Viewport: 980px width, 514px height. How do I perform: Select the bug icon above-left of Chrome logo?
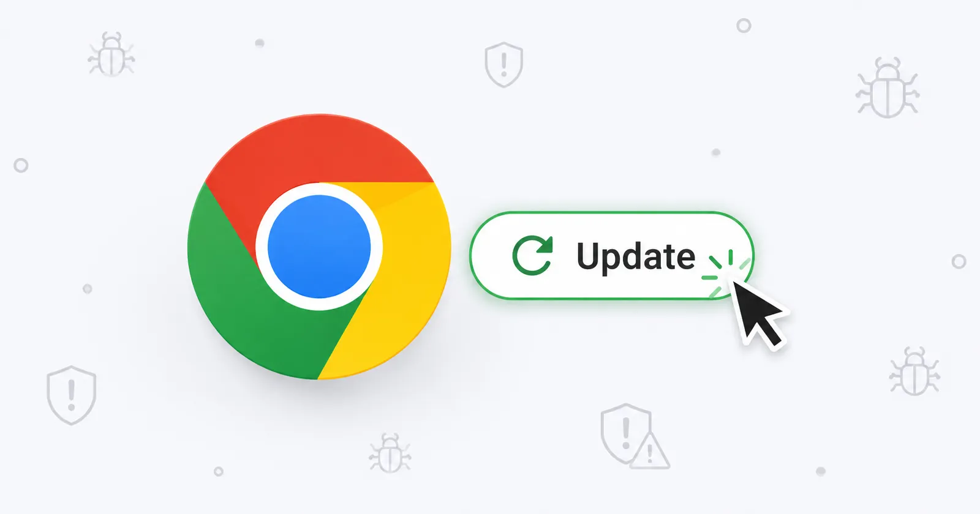111,54
